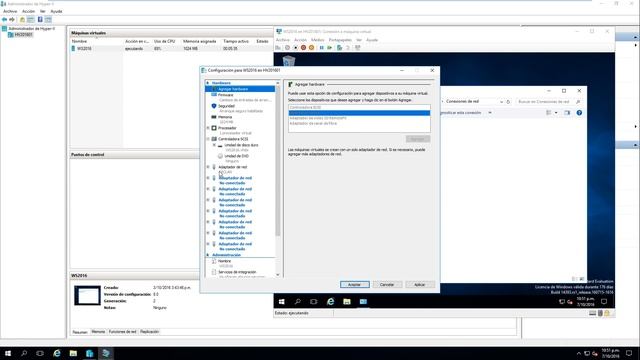Open guest VM Start button
Viewport: 640px width, 360px height.
pyautogui.click(x=281, y=302)
